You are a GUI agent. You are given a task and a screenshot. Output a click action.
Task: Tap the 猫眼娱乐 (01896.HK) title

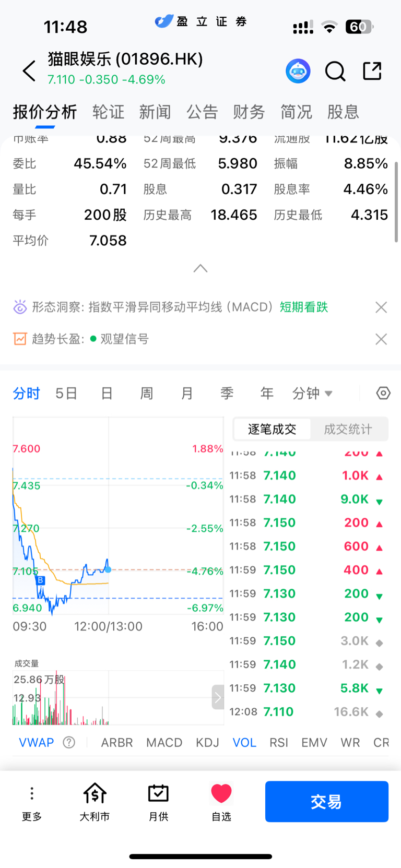[125, 59]
